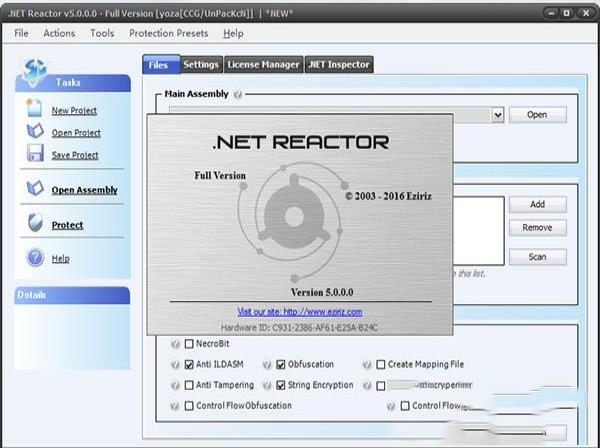The width and height of the screenshot is (600, 448).
Task: Click the Open Assembly link
Action: tap(85, 190)
